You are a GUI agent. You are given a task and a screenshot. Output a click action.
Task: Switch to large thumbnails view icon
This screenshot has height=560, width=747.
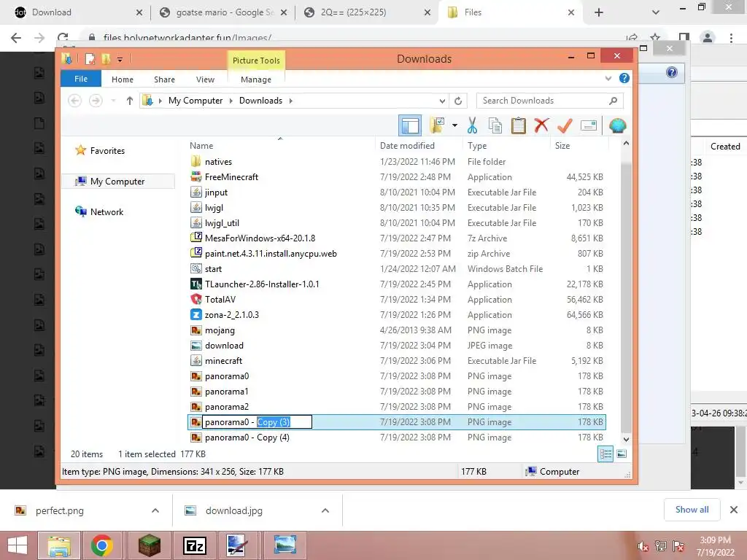(x=622, y=454)
